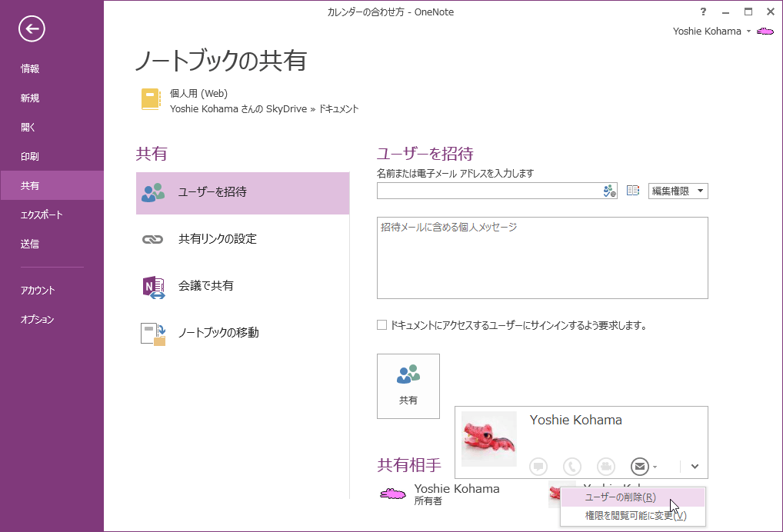Open the 編集権限 permission dropdown
The width and height of the screenshot is (783, 532).
(x=678, y=191)
